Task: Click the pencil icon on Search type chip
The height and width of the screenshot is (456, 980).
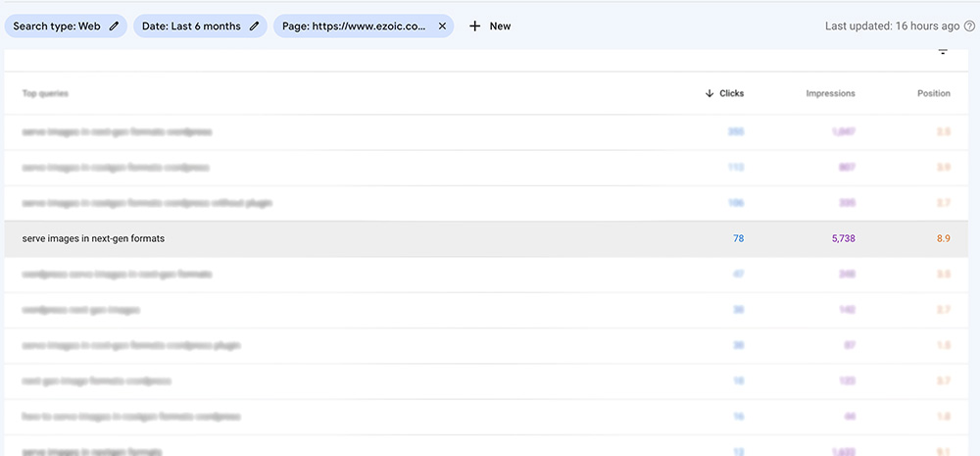Action: click(x=114, y=26)
